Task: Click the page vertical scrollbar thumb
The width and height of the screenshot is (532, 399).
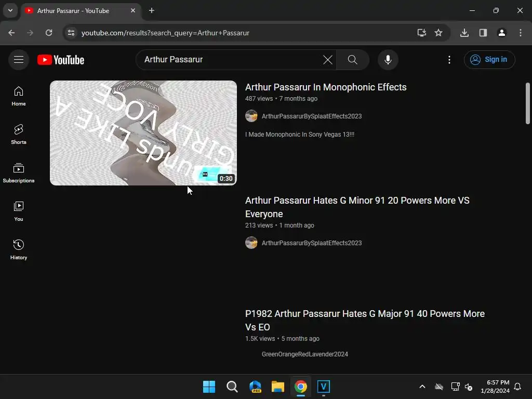Action: click(528, 103)
